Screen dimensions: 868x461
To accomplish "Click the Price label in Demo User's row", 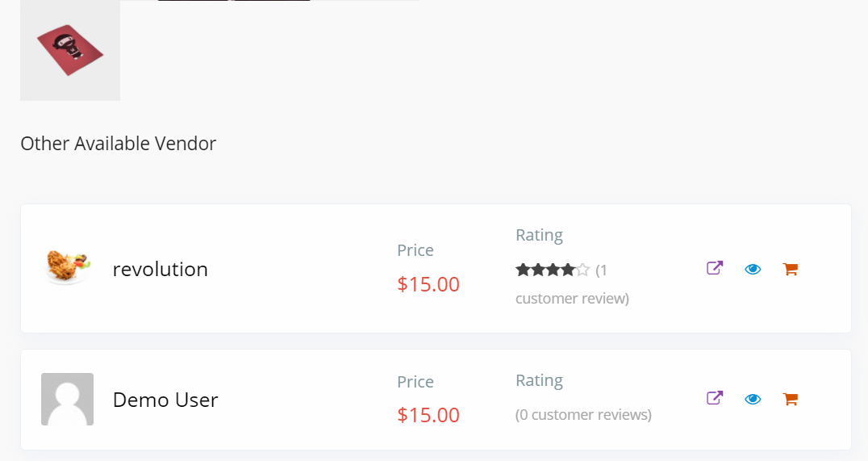I will pos(415,382).
